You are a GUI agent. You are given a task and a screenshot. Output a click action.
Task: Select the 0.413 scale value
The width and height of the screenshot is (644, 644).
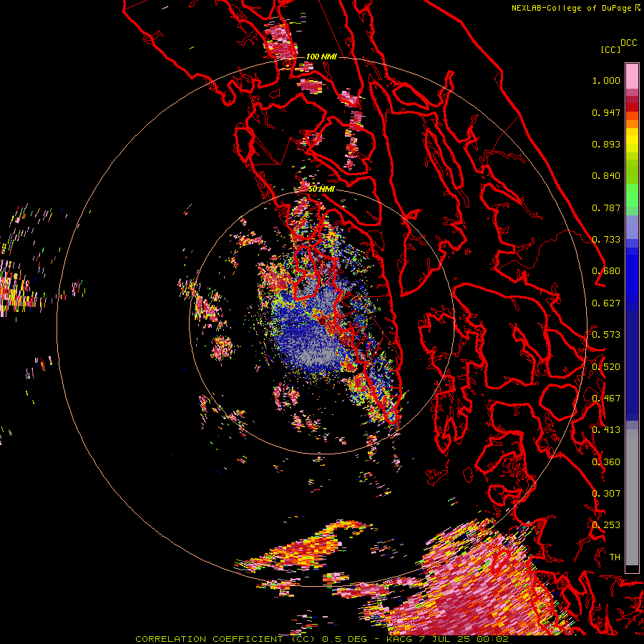(606, 430)
